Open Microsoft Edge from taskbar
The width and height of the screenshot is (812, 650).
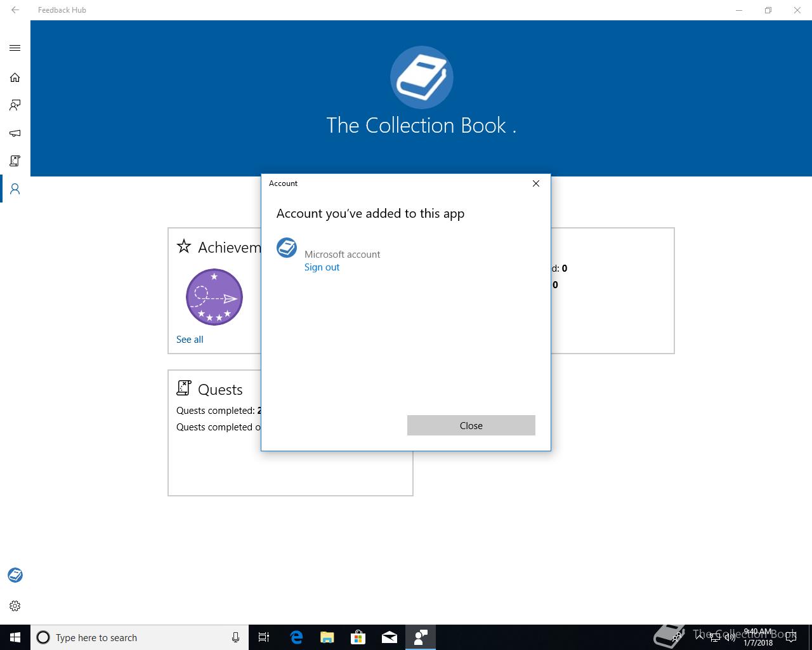coord(296,637)
